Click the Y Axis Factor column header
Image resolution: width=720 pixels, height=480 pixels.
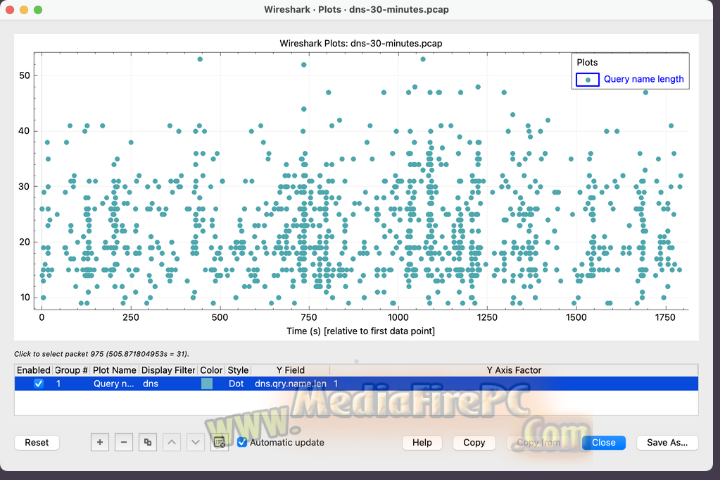(514, 370)
